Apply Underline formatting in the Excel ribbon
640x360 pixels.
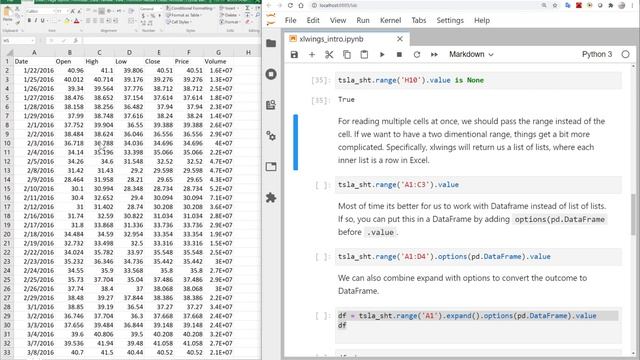pyautogui.click(x=42, y=20)
